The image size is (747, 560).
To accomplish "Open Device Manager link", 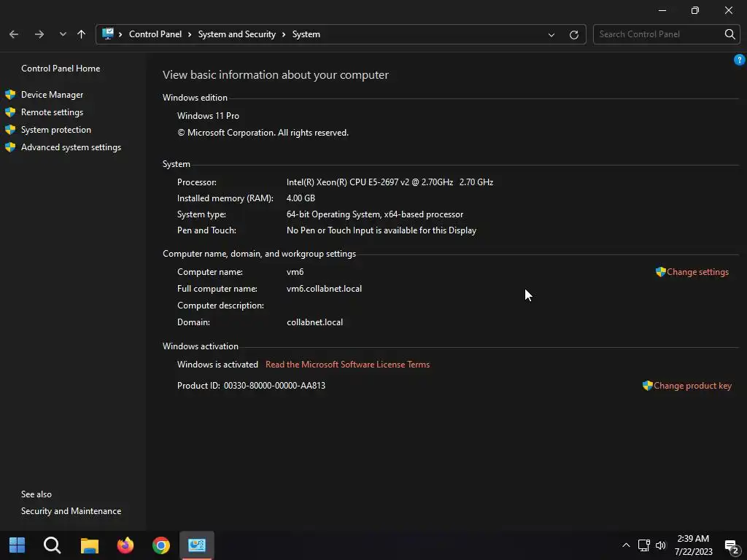I will (52, 95).
